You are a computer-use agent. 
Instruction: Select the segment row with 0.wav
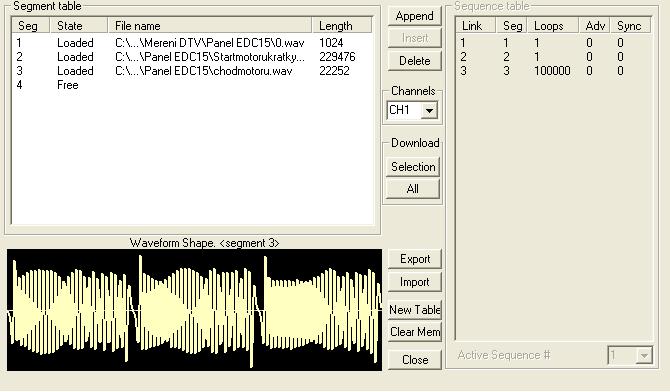pyautogui.click(x=192, y=43)
